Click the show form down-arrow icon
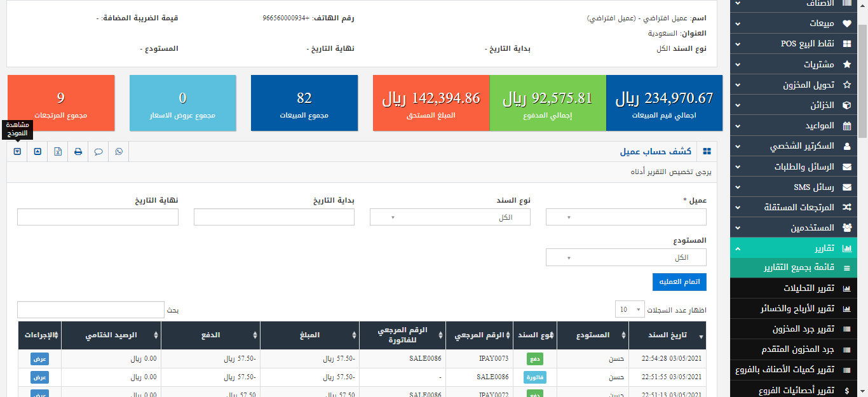This screenshot has height=397, width=868. point(17,152)
